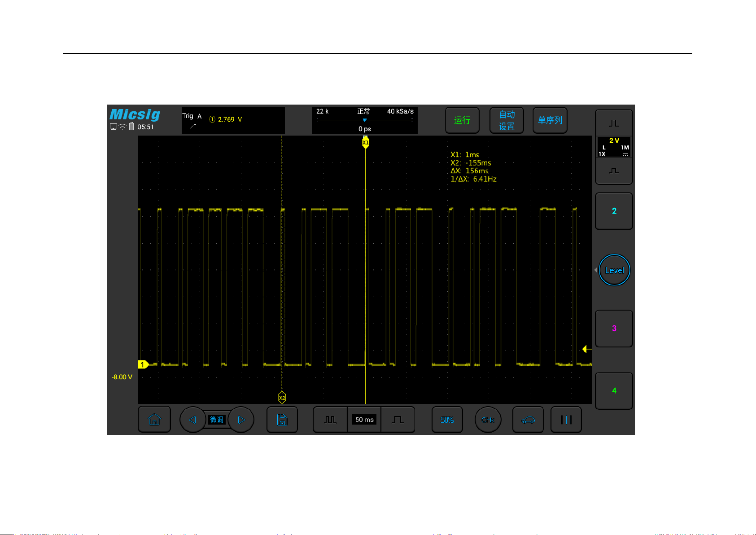Tap the right fine-adjust arrow
The image size is (756, 535).
pyautogui.click(x=241, y=420)
